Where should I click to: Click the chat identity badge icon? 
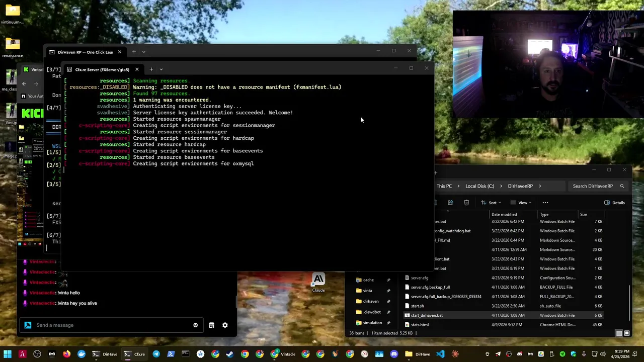tap(28, 325)
